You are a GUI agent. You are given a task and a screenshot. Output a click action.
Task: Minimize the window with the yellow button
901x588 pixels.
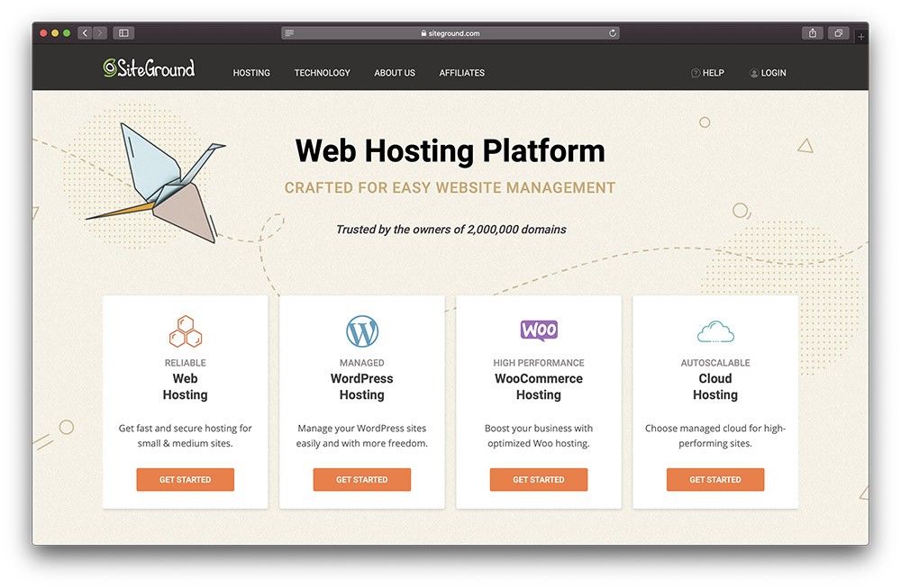tap(55, 33)
